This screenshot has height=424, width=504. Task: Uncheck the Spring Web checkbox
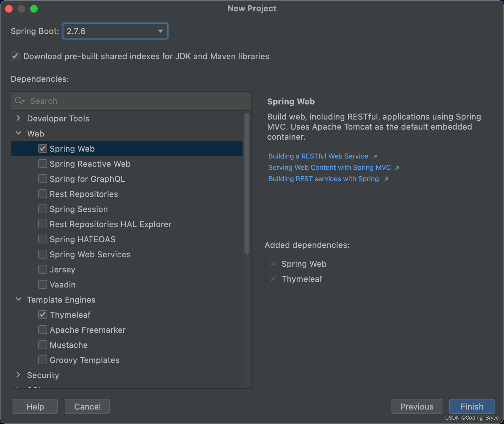click(43, 148)
